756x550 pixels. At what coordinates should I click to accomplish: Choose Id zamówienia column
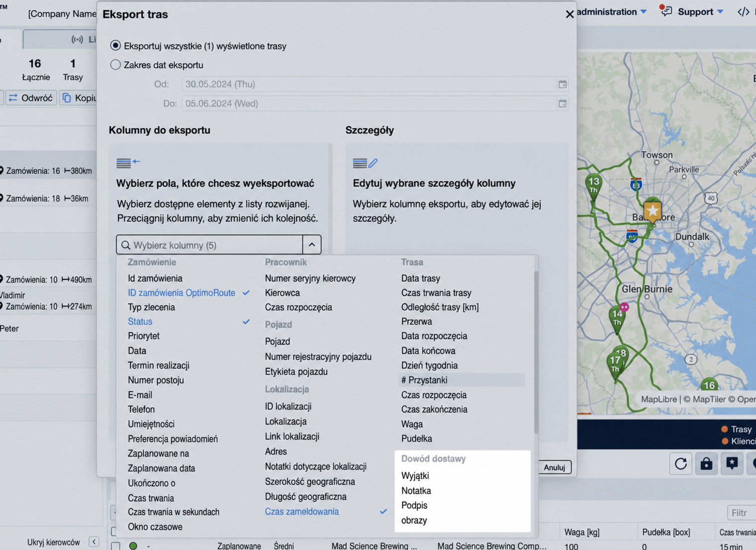click(155, 278)
